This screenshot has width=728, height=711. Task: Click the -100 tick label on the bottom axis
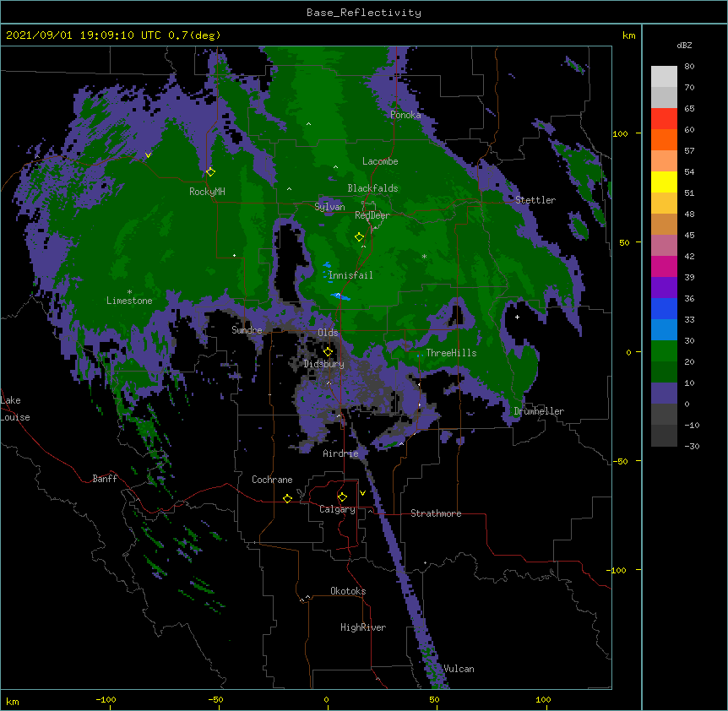click(x=106, y=699)
